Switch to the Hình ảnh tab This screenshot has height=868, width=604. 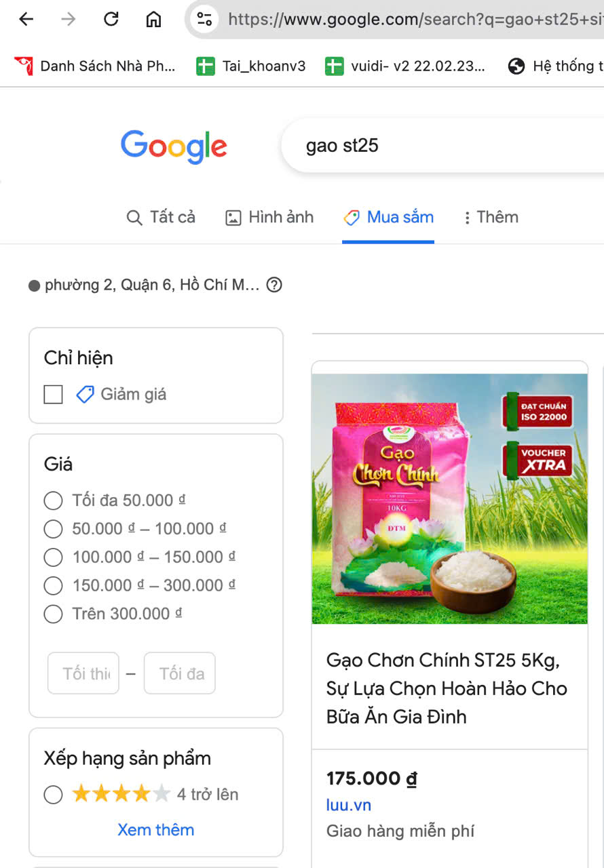point(269,217)
